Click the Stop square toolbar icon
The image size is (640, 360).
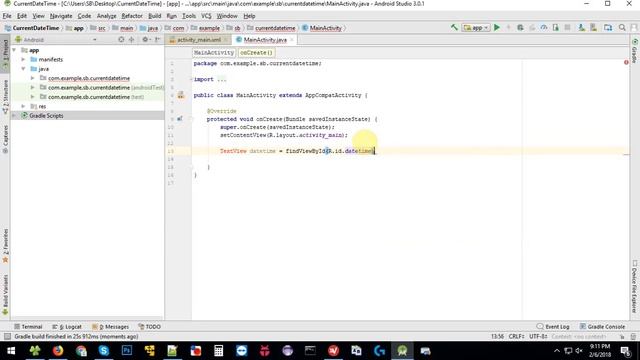point(567,27)
